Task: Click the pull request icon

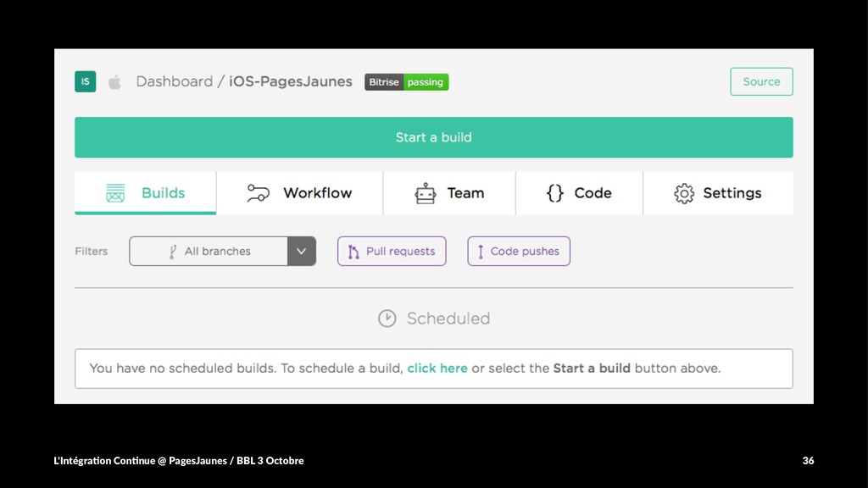Action: click(353, 252)
